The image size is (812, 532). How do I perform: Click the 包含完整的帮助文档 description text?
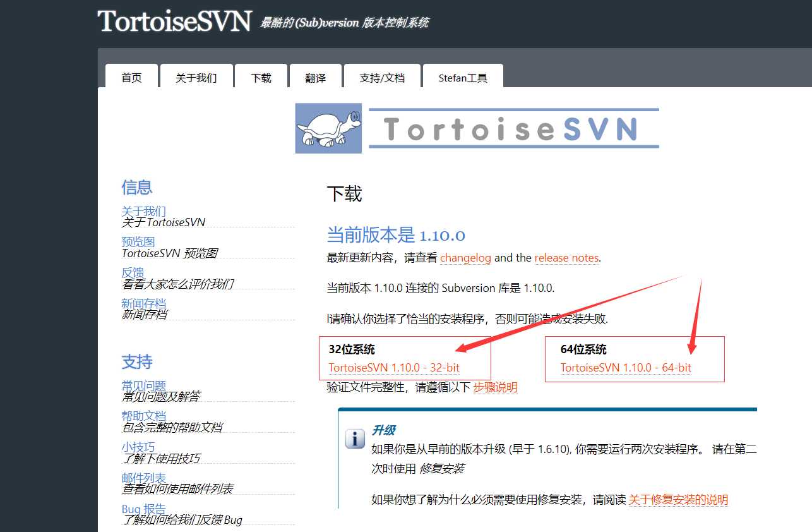coord(172,427)
